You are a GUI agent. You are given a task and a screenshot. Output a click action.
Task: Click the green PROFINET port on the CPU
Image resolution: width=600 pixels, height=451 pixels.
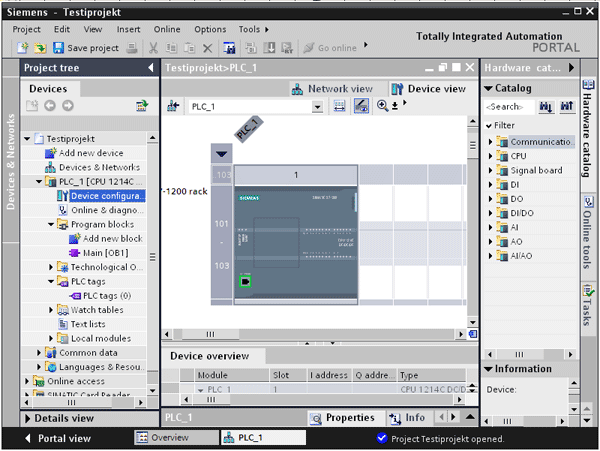point(245,282)
